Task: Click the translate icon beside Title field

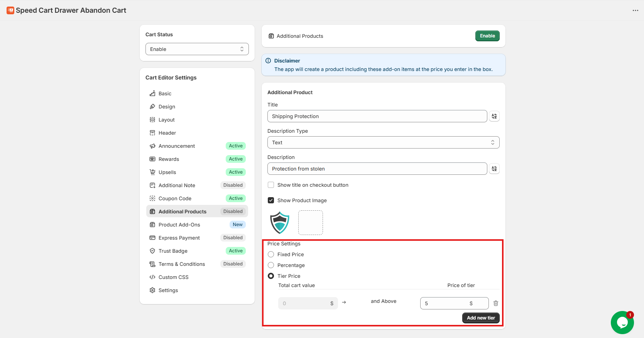Action: [494, 116]
